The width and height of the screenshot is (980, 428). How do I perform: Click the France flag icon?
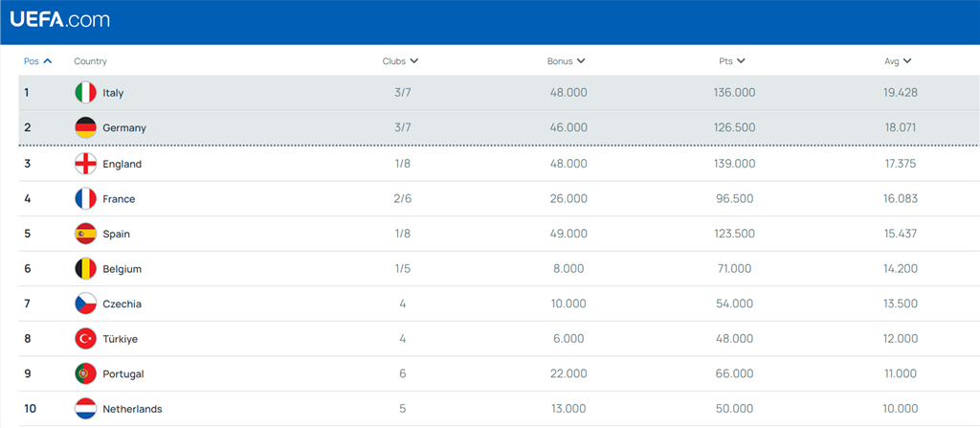[x=85, y=199]
